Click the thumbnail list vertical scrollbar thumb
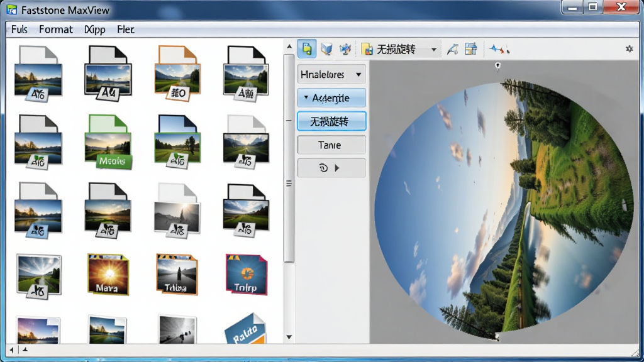Image resolution: width=644 pixels, height=362 pixels. pyautogui.click(x=289, y=158)
